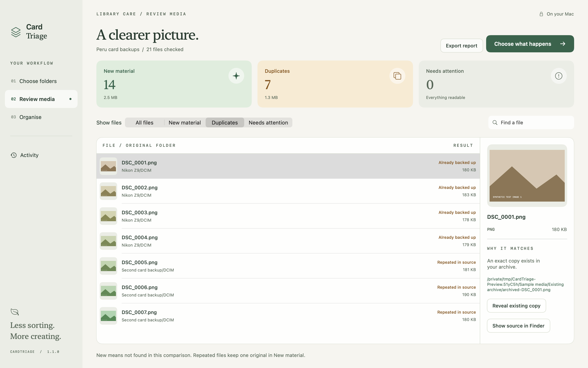Open the DSC_0004.png row thumbnail
This screenshot has height=368, width=588.
pos(108,241)
